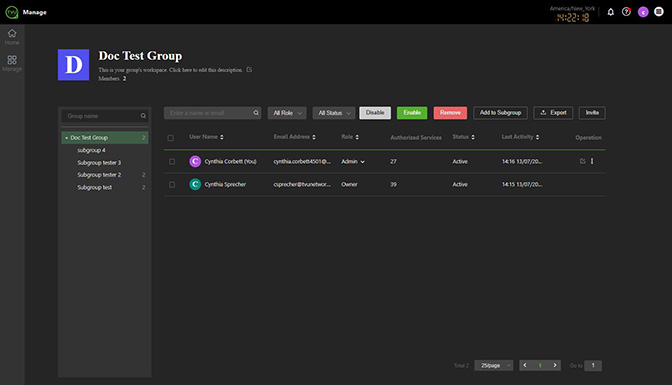Export the user list
Image resolution: width=672 pixels, height=385 pixels.
[553, 113]
